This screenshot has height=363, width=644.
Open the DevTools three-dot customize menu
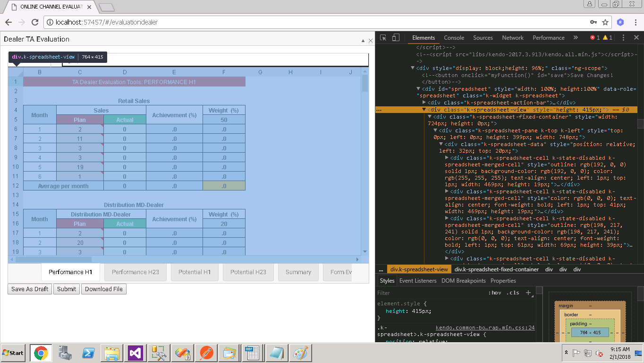pyautogui.click(x=623, y=38)
